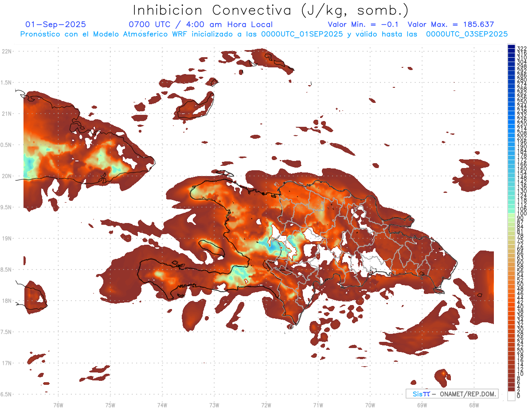Click the colorbar label '202'
This screenshot has height=411, width=532.
pyautogui.click(x=522, y=137)
